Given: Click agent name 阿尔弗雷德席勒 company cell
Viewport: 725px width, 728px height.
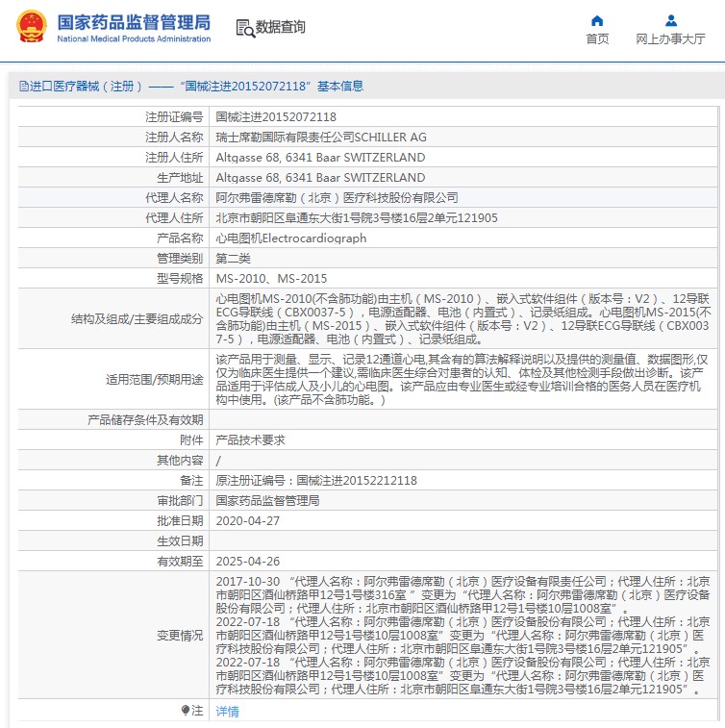Looking at the screenshot, I should [337, 198].
